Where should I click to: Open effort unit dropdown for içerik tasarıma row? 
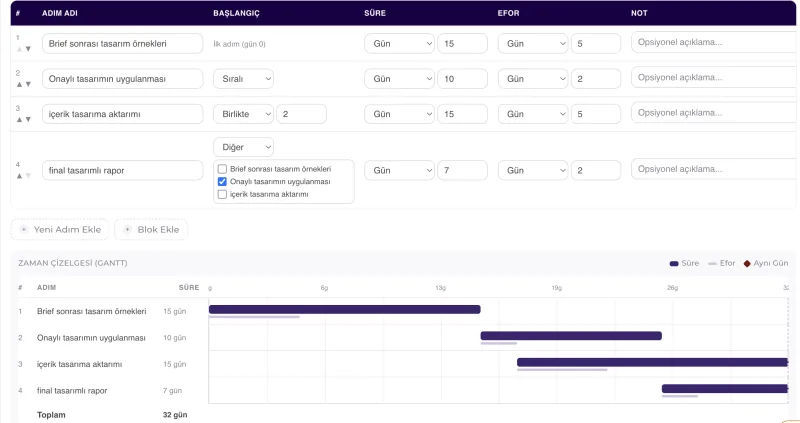pos(533,114)
